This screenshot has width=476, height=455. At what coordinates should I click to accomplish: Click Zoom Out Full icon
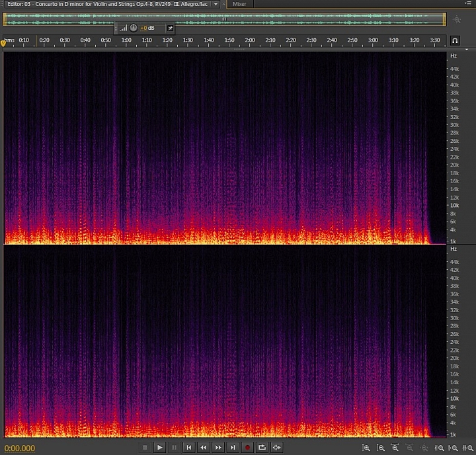(x=424, y=448)
